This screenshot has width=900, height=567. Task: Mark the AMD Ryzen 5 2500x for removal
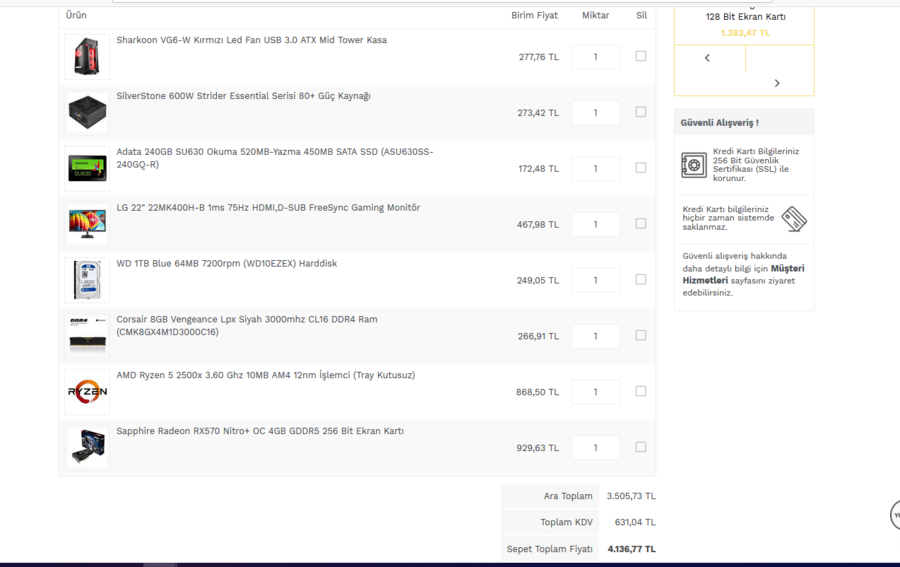click(641, 391)
